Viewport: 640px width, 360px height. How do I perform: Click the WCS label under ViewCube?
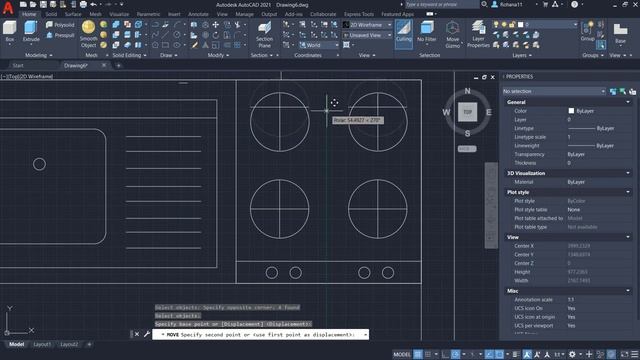pyautogui.click(x=467, y=149)
